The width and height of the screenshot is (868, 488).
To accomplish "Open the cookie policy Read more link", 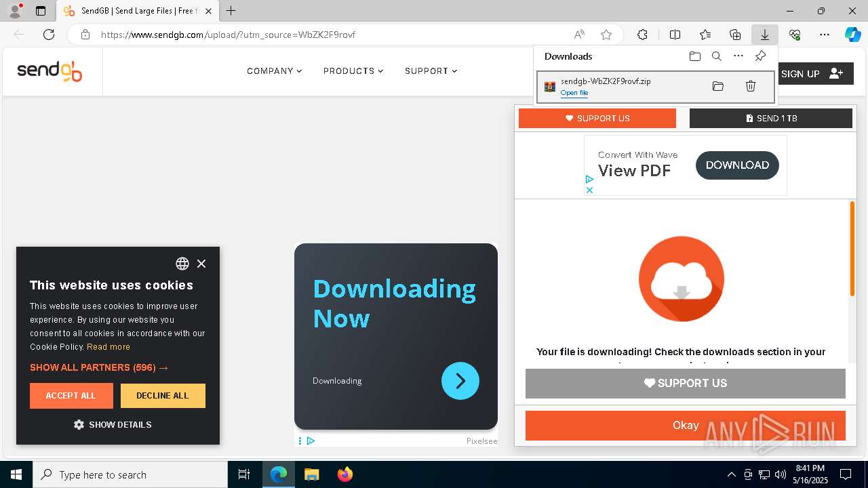I will click(x=108, y=347).
